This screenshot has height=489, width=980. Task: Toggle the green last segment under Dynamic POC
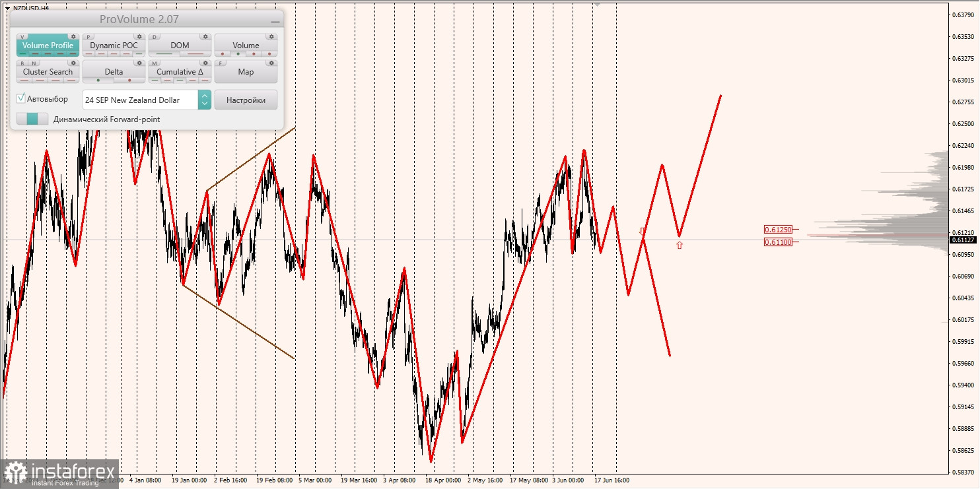pos(139,54)
